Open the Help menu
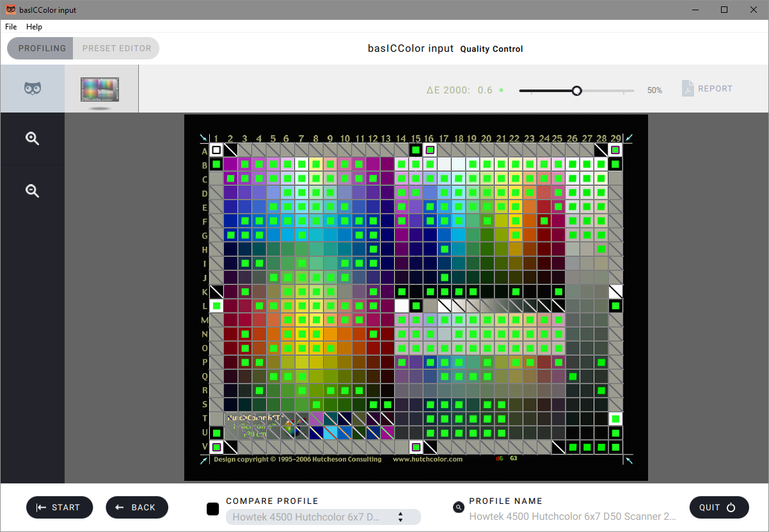The image size is (769, 532). point(34,27)
